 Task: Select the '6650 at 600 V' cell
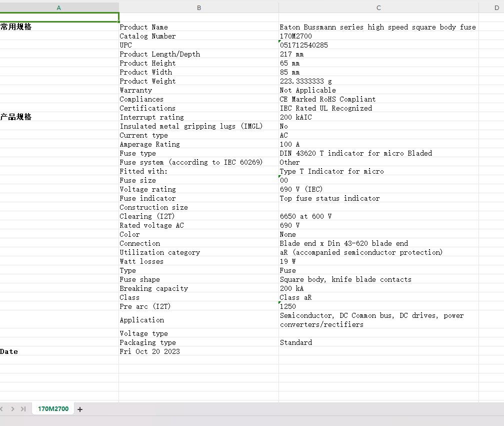click(378, 216)
